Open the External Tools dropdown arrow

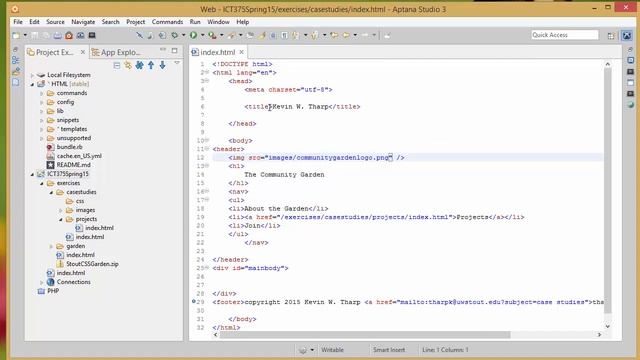[222, 36]
